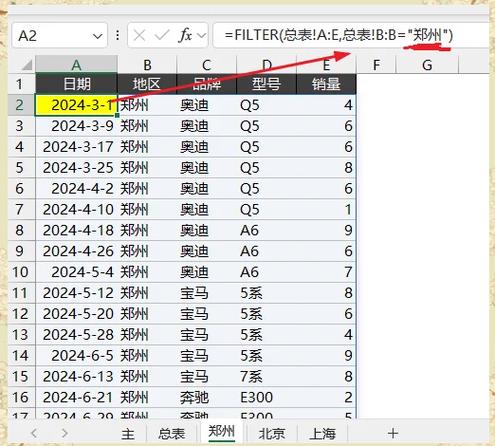Switch to the 主 sheet tab
Image resolution: width=495 pixels, height=446 pixels.
128,434
